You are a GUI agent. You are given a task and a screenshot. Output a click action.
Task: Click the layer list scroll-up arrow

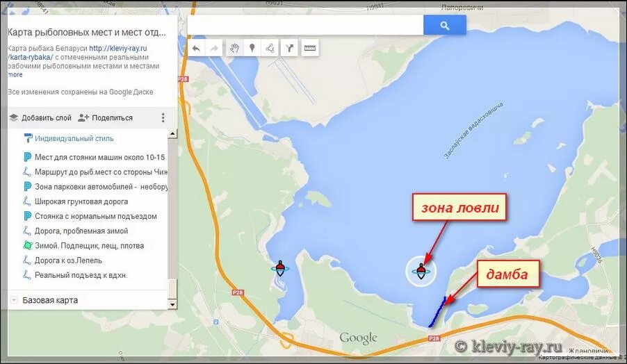click(172, 133)
